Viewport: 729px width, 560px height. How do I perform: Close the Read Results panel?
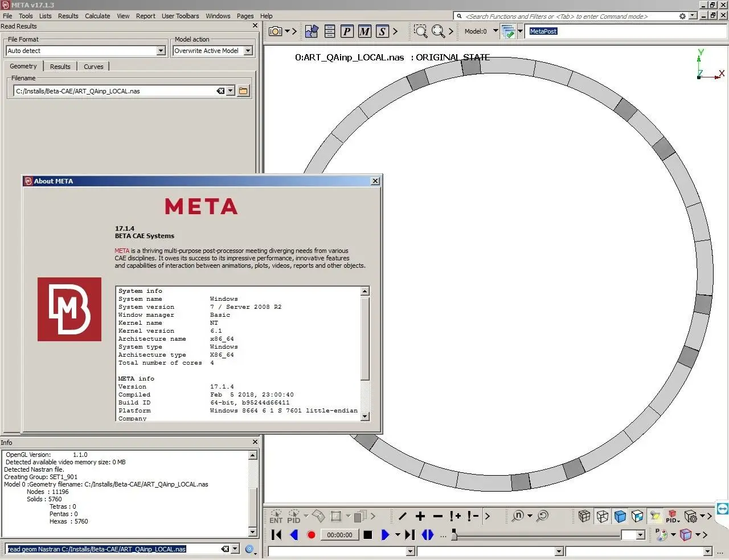(x=255, y=26)
